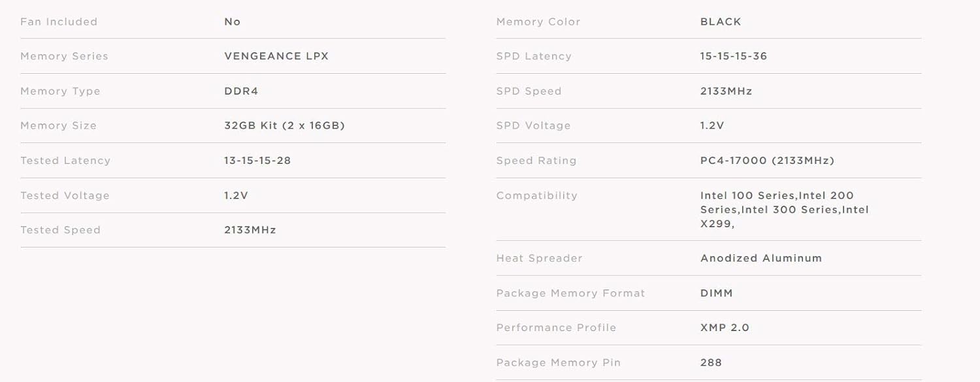Click the DDR4 memory type value

[x=241, y=91]
